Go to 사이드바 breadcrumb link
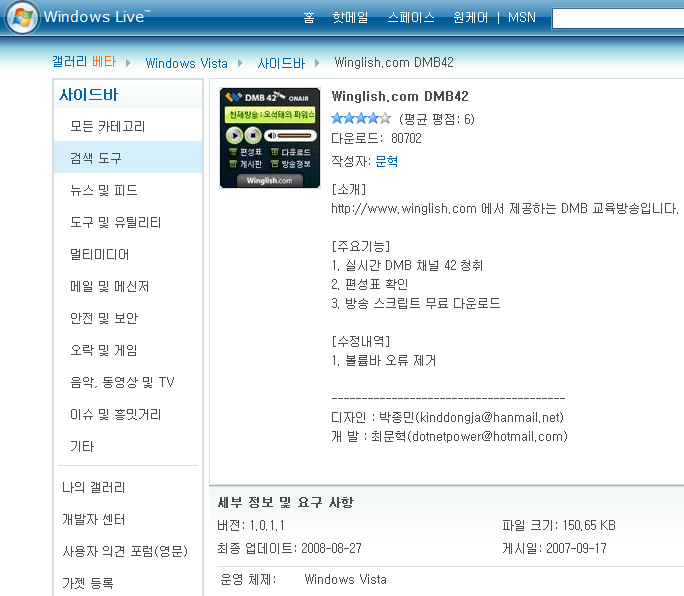This screenshot has height=596, width=684. click(x=281, y=63)
